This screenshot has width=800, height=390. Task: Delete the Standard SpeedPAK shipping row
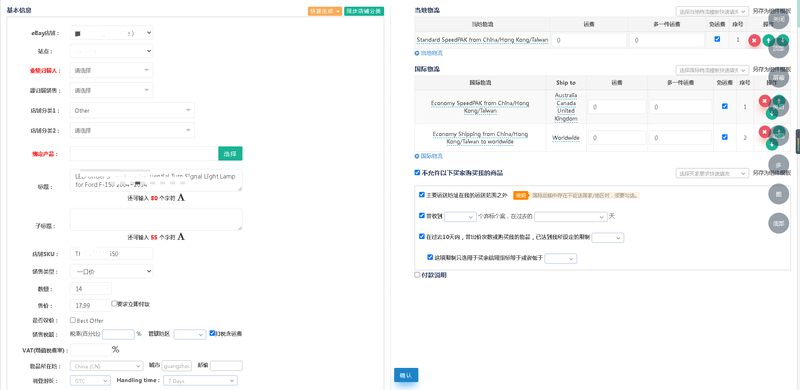(x=755, y=40)
